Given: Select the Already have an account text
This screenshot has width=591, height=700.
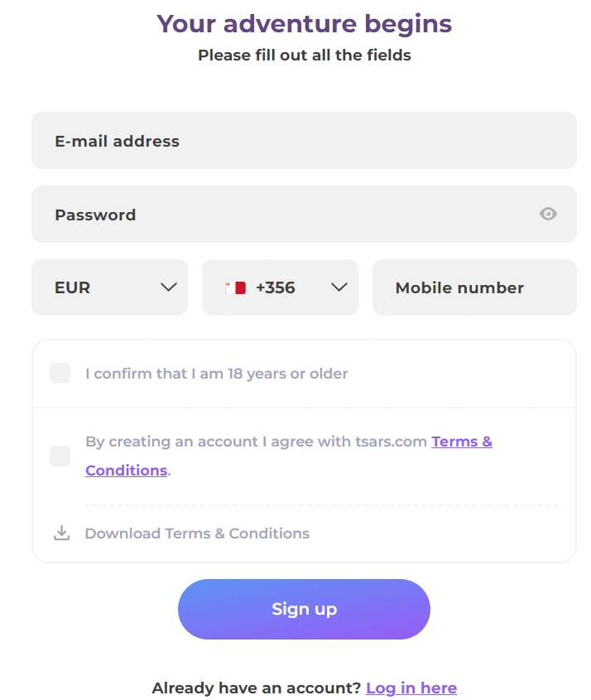Looking at the screenshot, I should point(252,688).
